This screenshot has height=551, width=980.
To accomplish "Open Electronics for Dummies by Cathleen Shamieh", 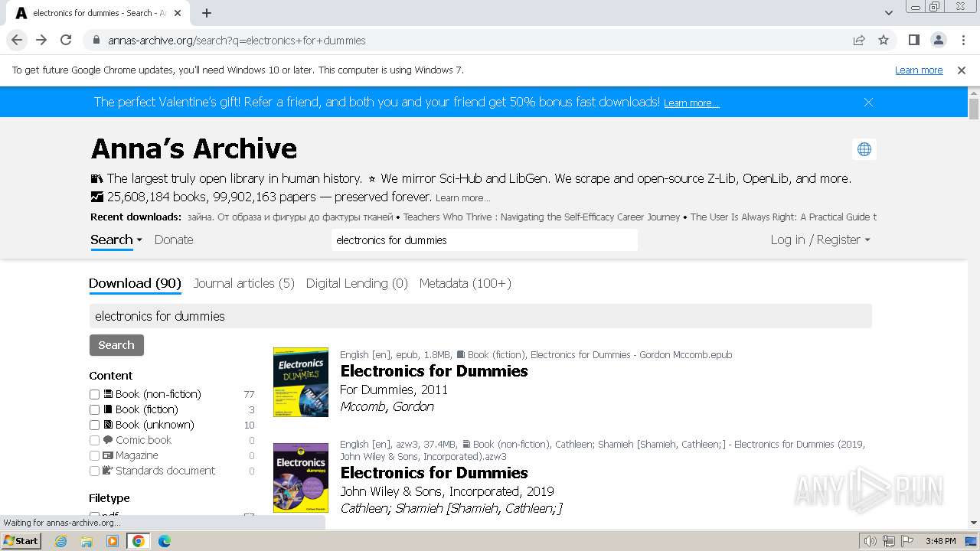I will (x=434, y=473).
